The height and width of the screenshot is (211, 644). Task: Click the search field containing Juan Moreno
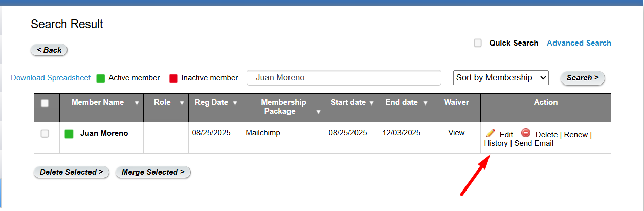(344, 78)
